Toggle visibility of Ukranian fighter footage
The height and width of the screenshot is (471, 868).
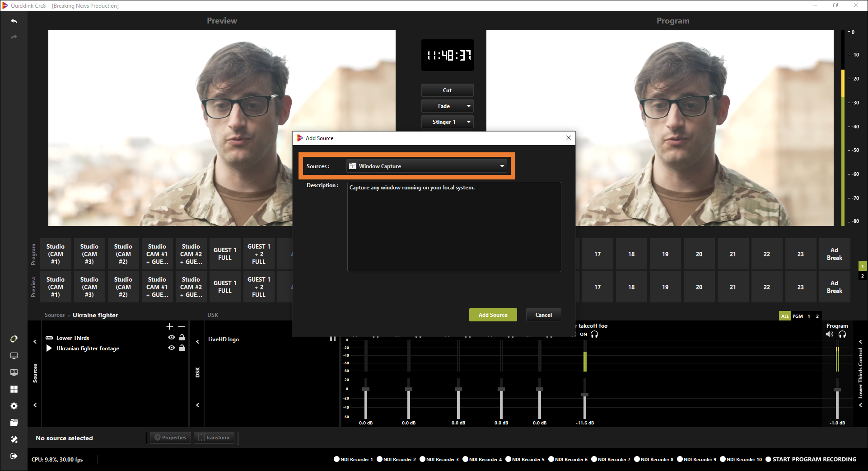click(x=172, y=348)
